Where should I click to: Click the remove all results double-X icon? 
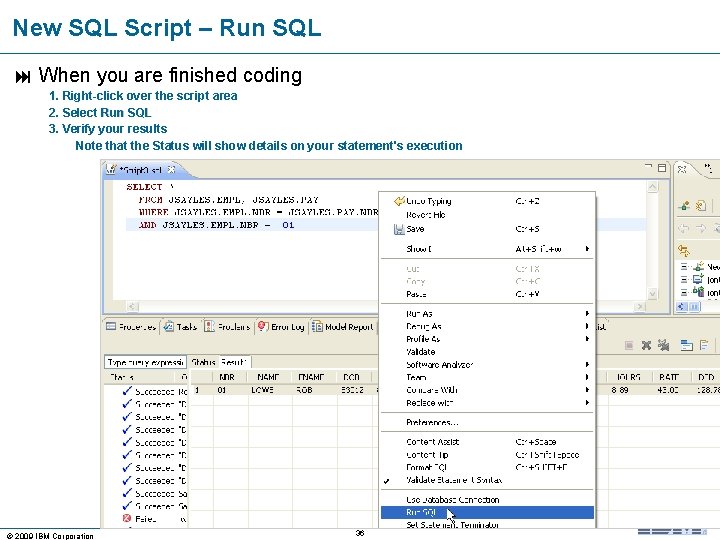tap(663, 345)
